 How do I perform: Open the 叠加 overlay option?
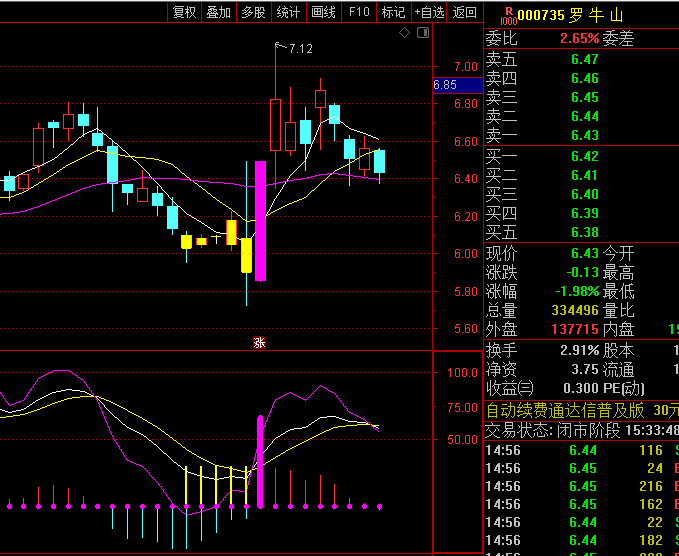[218, 12]
